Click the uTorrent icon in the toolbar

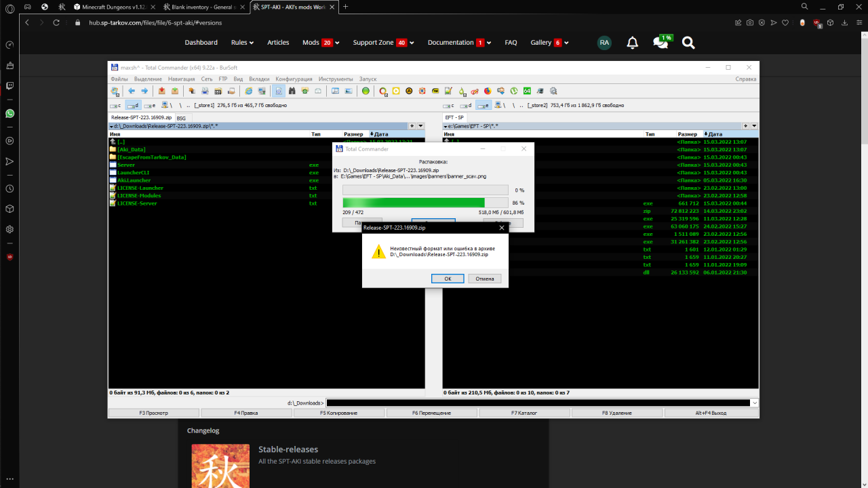[514, 91]
